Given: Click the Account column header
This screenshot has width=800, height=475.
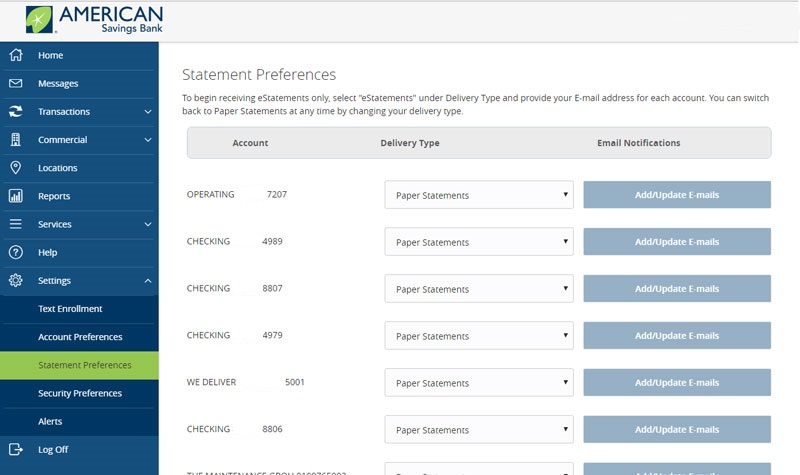Looking at the screenshot, I should pyautogui.click(x=250, y=143).
